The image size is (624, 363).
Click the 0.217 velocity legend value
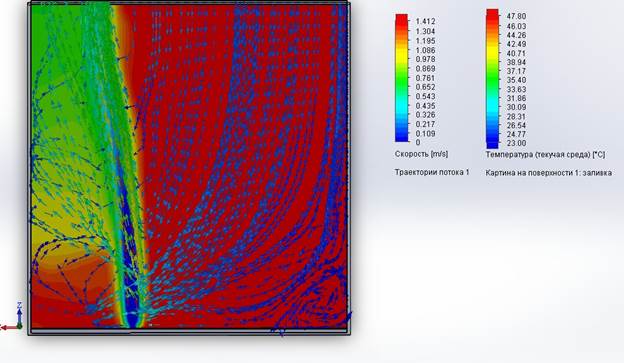[425, 124]
